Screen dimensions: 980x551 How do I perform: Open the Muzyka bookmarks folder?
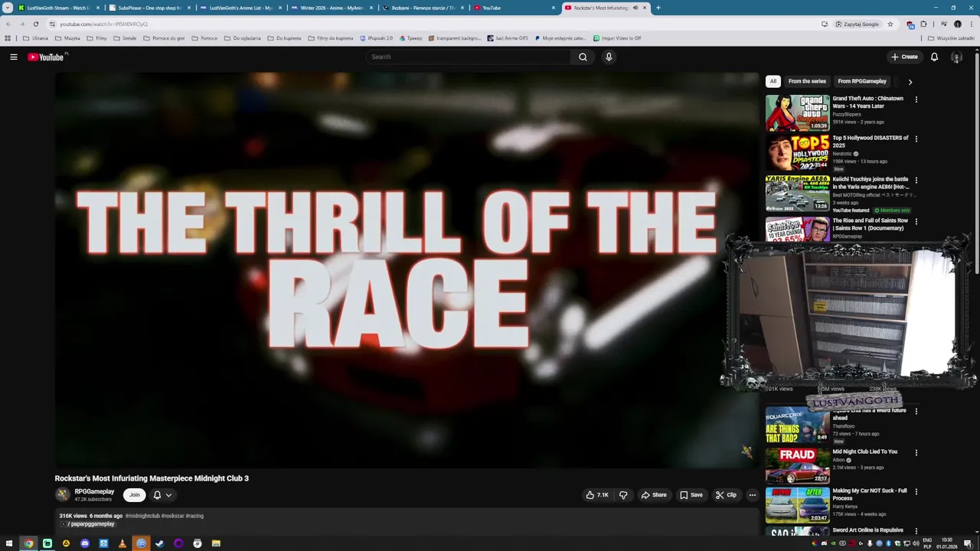(x=67, y=38)
